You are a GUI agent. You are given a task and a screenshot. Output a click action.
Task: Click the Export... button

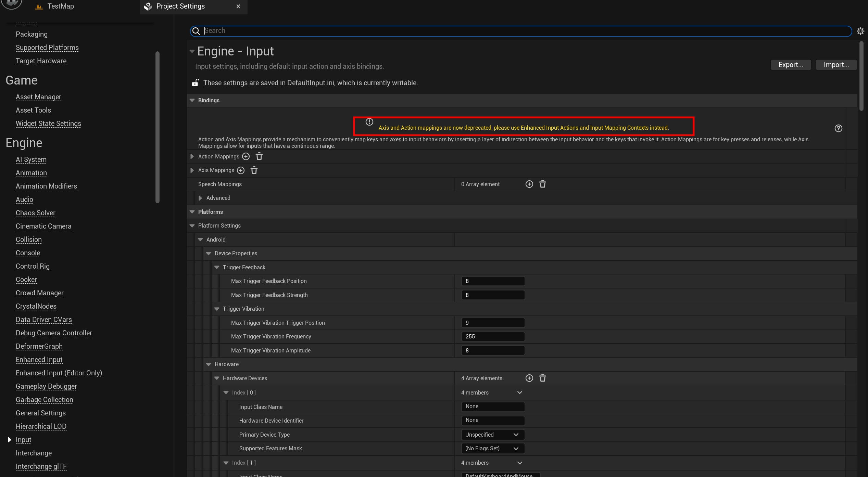pyautogui.click(x=790, y=65)
